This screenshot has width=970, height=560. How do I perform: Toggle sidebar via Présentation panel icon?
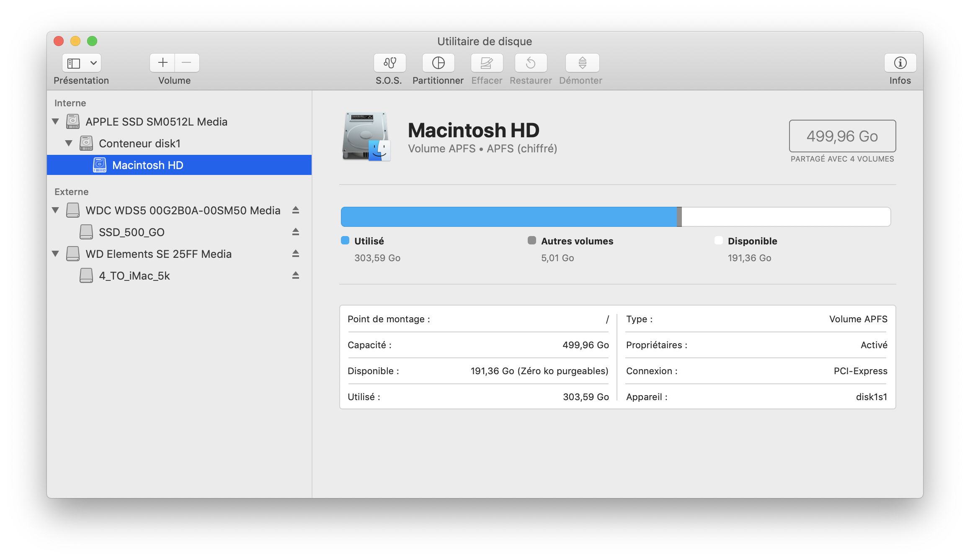click(x=74, y=63)
